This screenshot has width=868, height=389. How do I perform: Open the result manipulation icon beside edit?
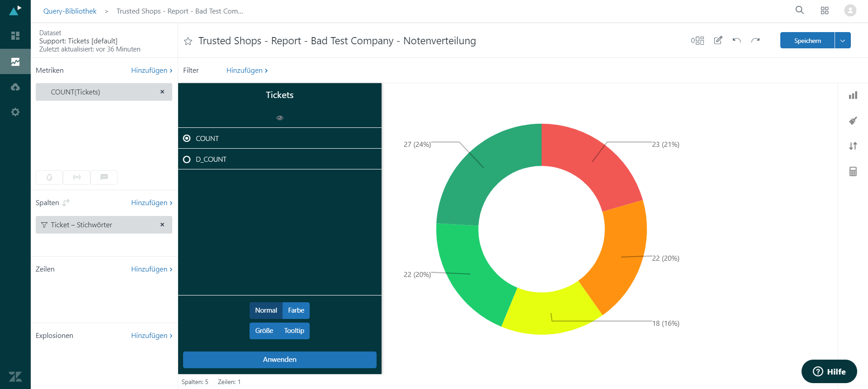point(698,41)
